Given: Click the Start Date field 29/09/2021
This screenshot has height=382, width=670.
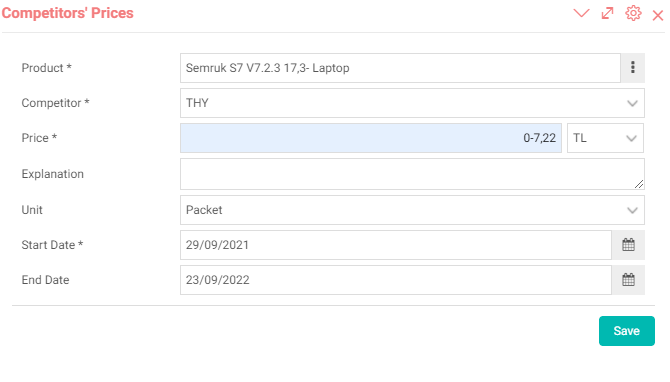Looking at the screenshot, I should coord(396,245).
